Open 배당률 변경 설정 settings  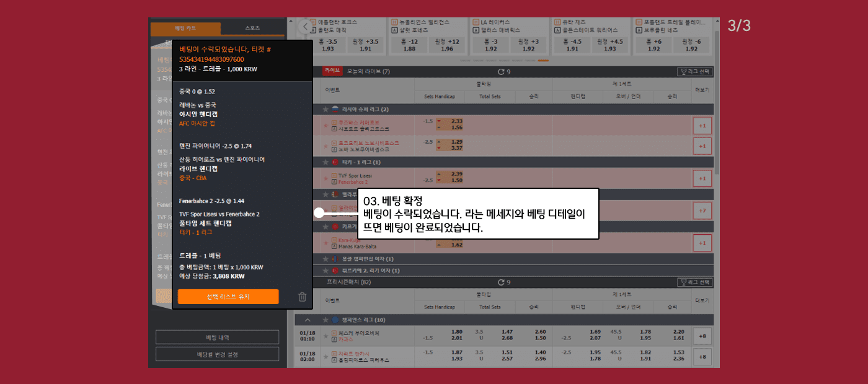point(217,355)
